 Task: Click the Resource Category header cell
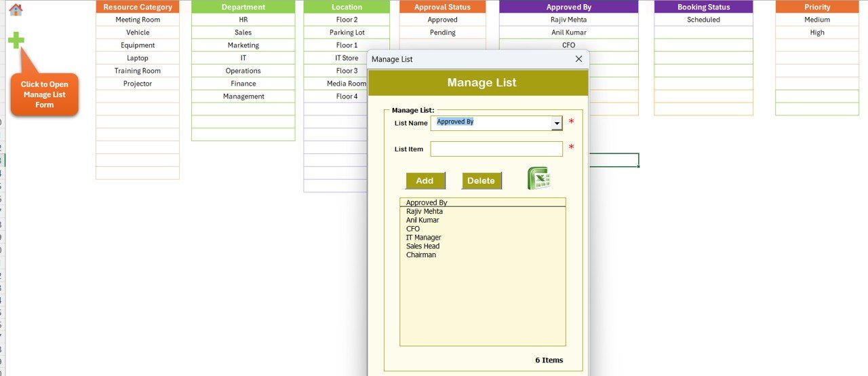[x=138, y=7]
